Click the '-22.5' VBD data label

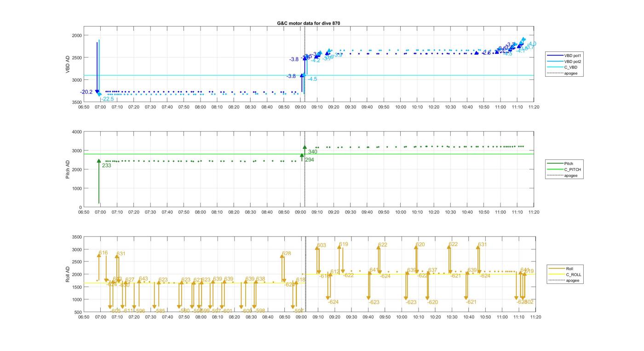108,99
